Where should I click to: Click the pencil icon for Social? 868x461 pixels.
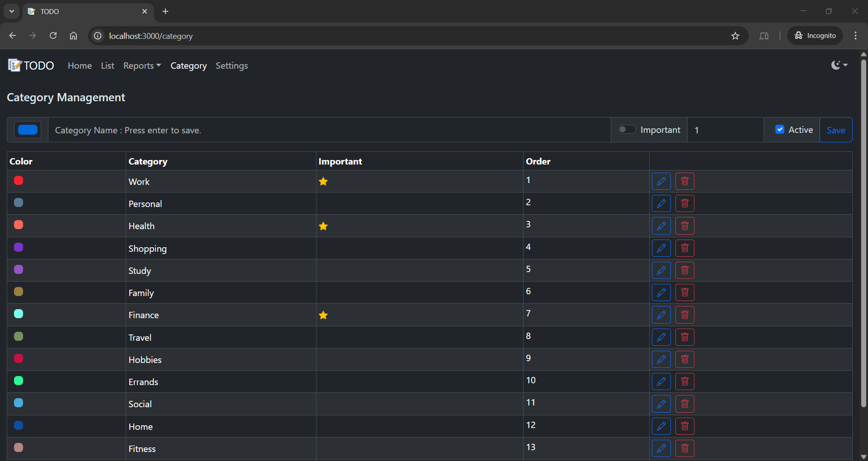[661, 404]
